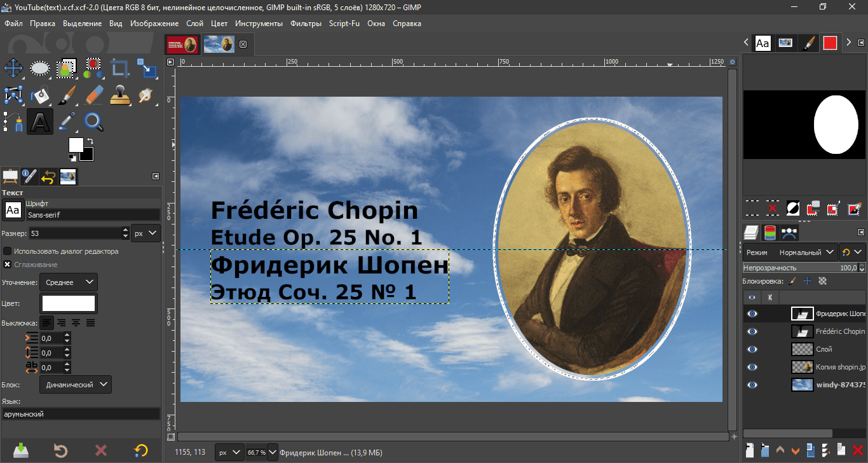Viewport: 868px width, 463px height.
Task: Open the Изображение menu
Action: click(x=154, y=24)
